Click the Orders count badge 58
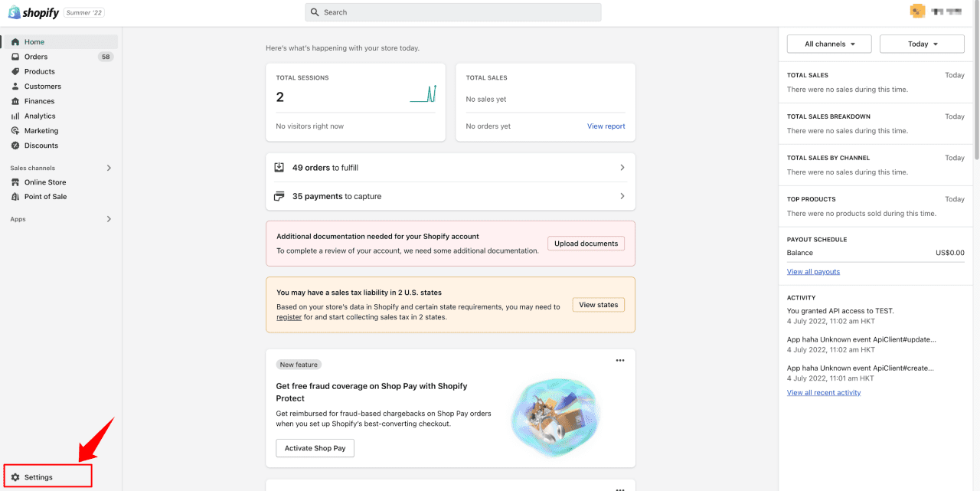This screenshot has width=980, height=491. pyautogui.click(x=106, y=57)
